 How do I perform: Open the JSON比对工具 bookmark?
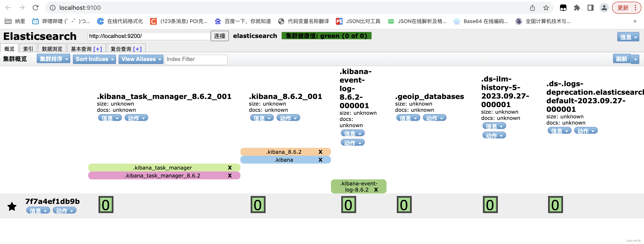(358, 21)
